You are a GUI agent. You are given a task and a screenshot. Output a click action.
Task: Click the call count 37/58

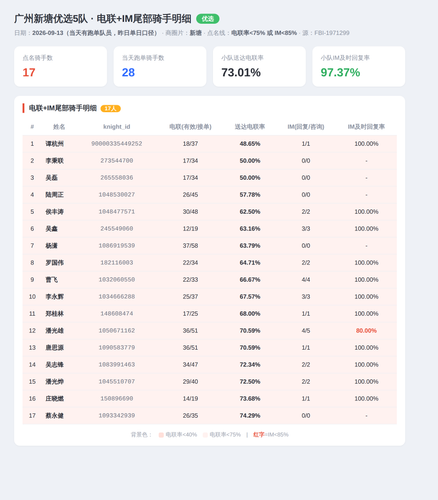pos(190,246)
